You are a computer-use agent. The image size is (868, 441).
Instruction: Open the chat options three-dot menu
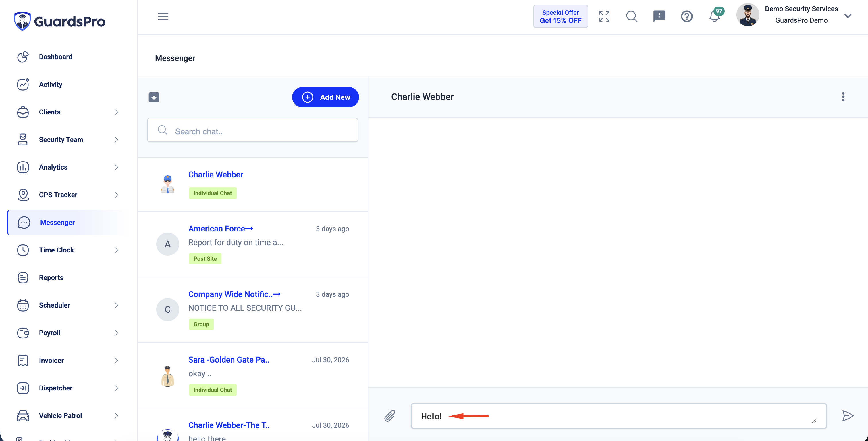(x=843, y=97)
